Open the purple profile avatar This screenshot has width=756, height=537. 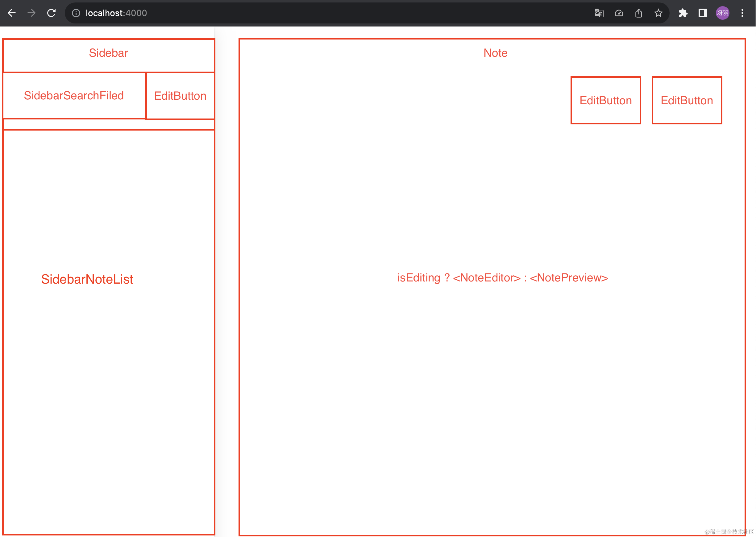pos(723,13)
